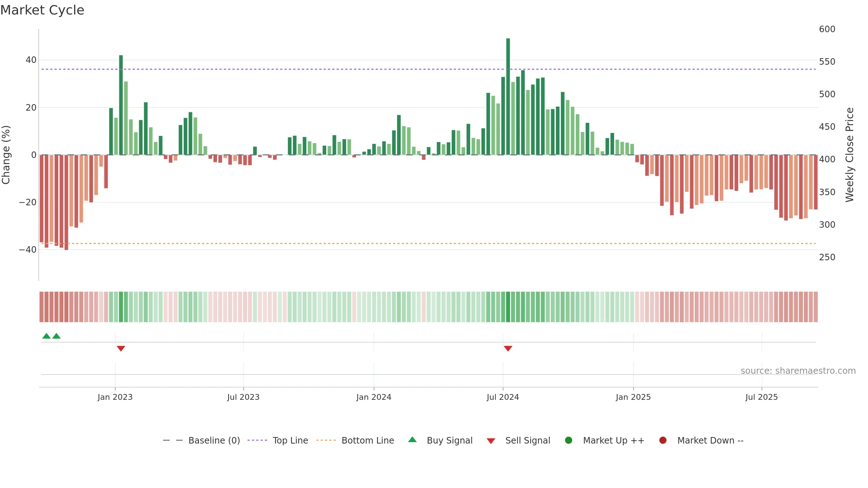Click the −40 tick on the left axis
This screenshot has height=488, width=868.
[x=28, y=250]
